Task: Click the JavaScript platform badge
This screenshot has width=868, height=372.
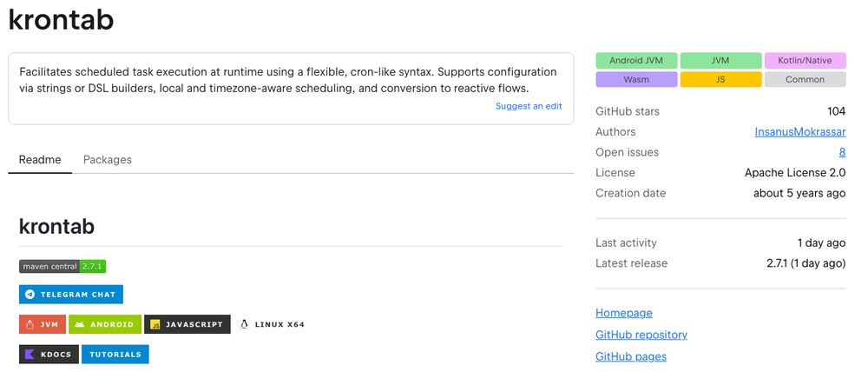Action: pos(187,324)
